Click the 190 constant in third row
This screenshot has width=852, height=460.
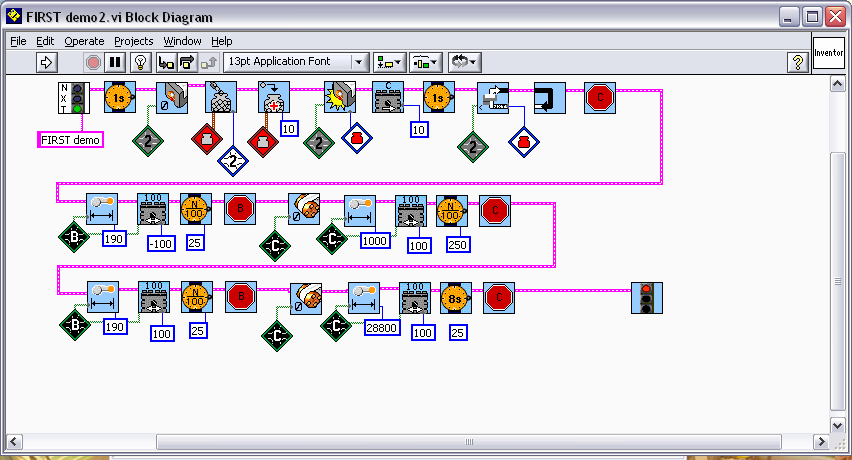(x=115, y=326)
